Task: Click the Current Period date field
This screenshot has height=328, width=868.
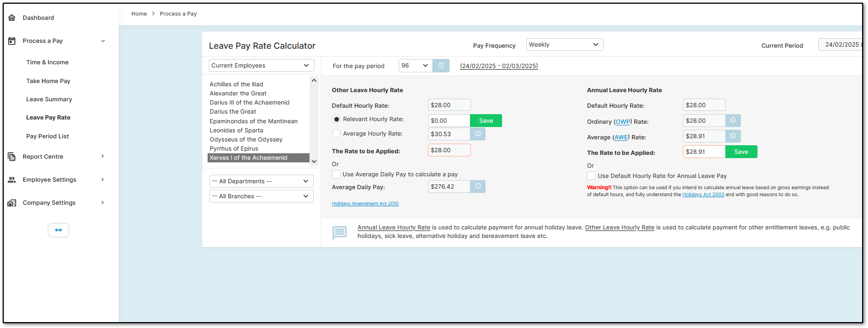Action: coord(840,44)
